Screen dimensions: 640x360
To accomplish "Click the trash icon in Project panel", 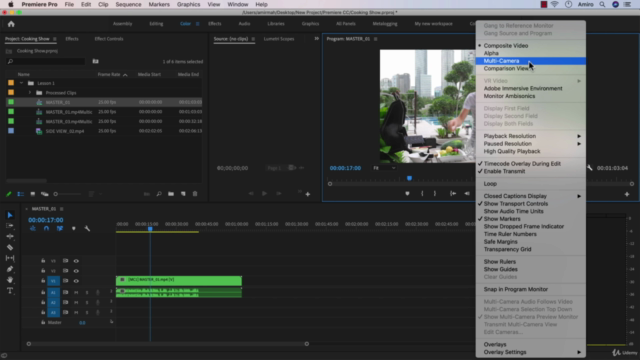I will coord(195,194).
